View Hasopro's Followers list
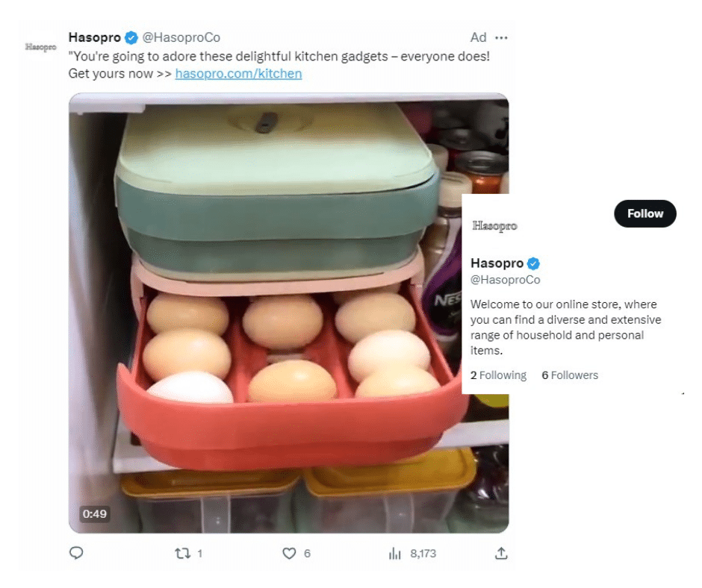Viewport: 702px width, 588px height. pos(570,375)
